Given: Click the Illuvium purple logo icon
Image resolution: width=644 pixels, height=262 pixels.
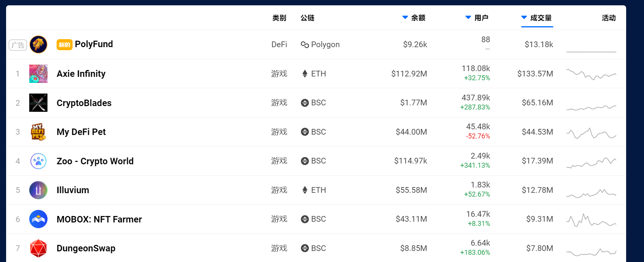Looking at the screenshot, I should coord(38,190).
